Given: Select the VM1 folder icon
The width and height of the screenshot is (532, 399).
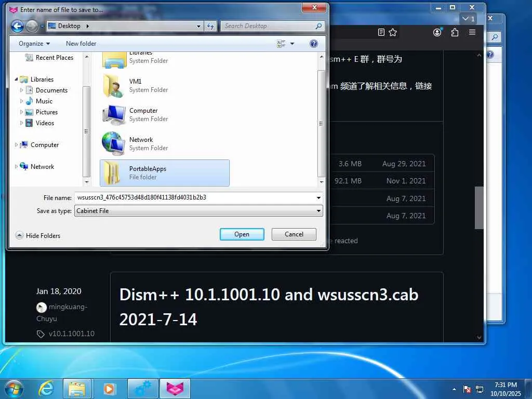Looking at the screenshot, I should coord(114,86).
